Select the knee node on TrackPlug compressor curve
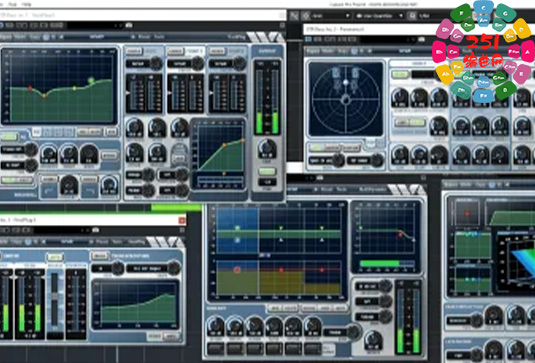Screen dimensions: 535x363 tap(224, 145)
